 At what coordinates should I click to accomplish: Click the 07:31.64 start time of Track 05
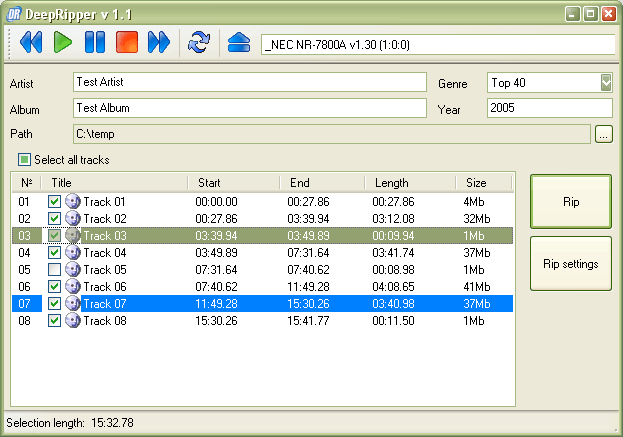coord(216,270)
